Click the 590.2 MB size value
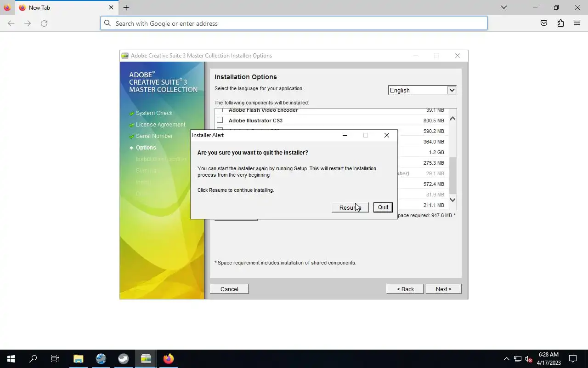Viewport: 588px width, 368px height. coord(434,131)
